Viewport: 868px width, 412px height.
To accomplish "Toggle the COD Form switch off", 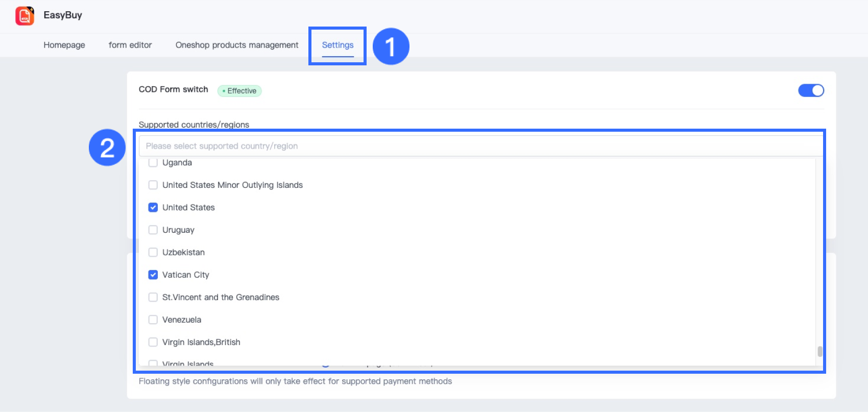I will (x=811, y=90).
